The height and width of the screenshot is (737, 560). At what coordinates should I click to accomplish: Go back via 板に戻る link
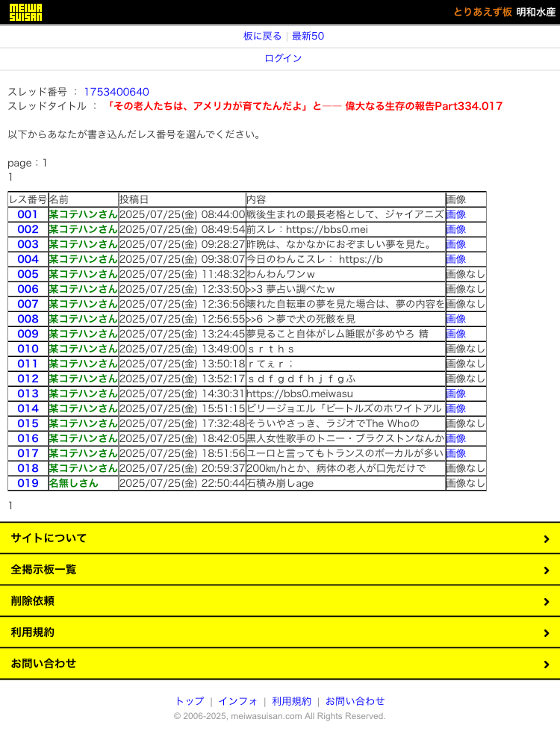262,36
